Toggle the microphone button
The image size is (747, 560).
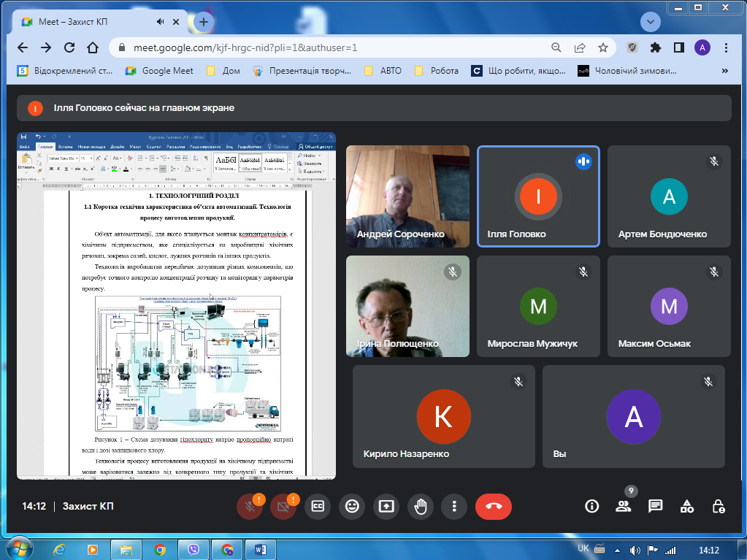(x=250, y=507)
